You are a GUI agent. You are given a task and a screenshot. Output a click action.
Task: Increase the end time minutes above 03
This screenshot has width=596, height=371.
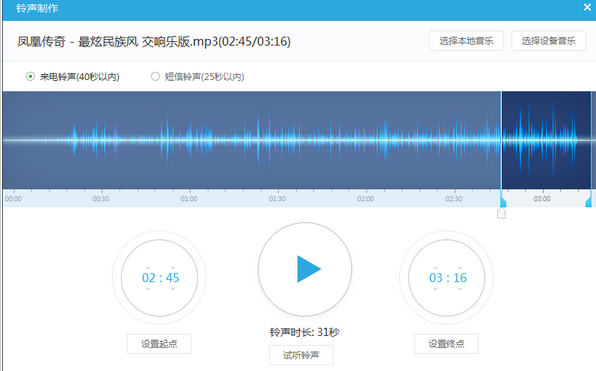tap(436, 268)
